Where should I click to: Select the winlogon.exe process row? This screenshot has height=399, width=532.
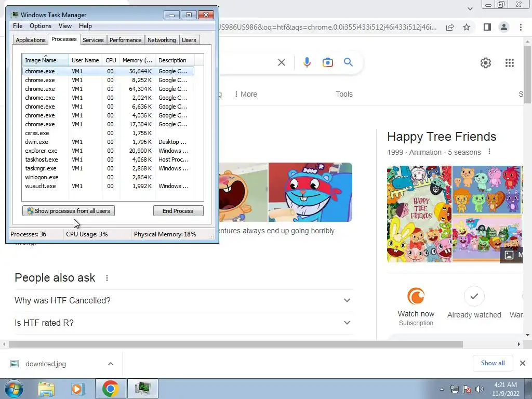(x=108, y=177)
